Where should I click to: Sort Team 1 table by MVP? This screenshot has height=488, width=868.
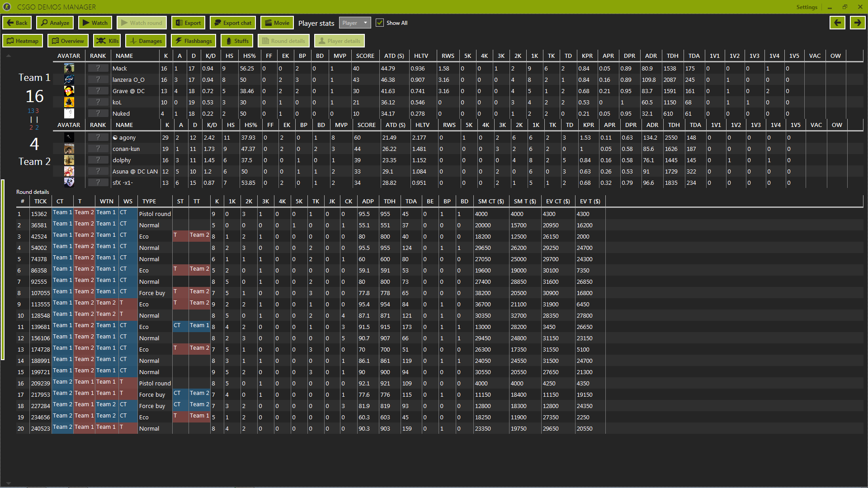340,56
